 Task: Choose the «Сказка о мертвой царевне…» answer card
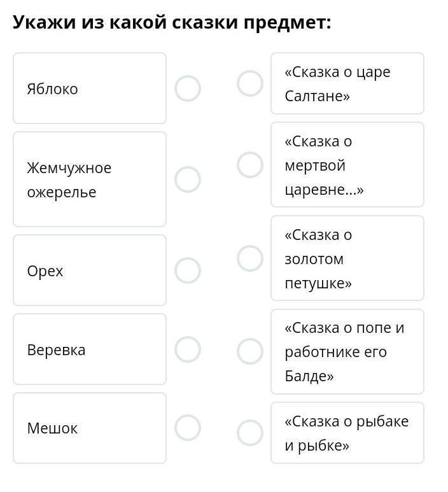tap(347, 165)
